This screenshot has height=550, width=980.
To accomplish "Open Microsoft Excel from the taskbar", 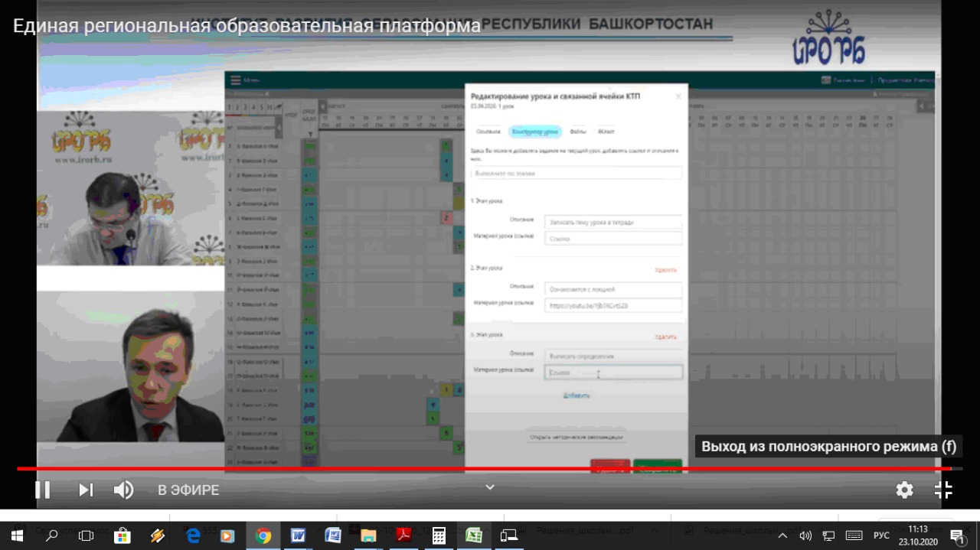I will click(474, 535).
